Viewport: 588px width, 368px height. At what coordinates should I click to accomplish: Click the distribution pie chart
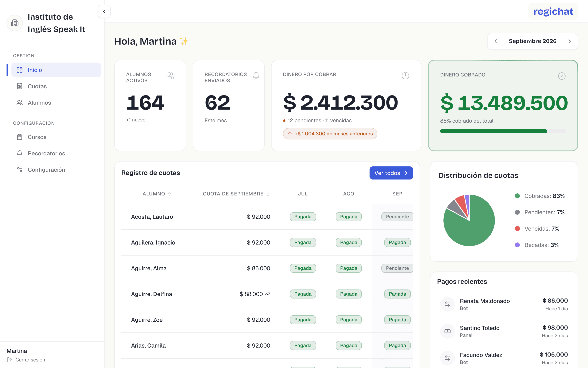pos(469,220)
